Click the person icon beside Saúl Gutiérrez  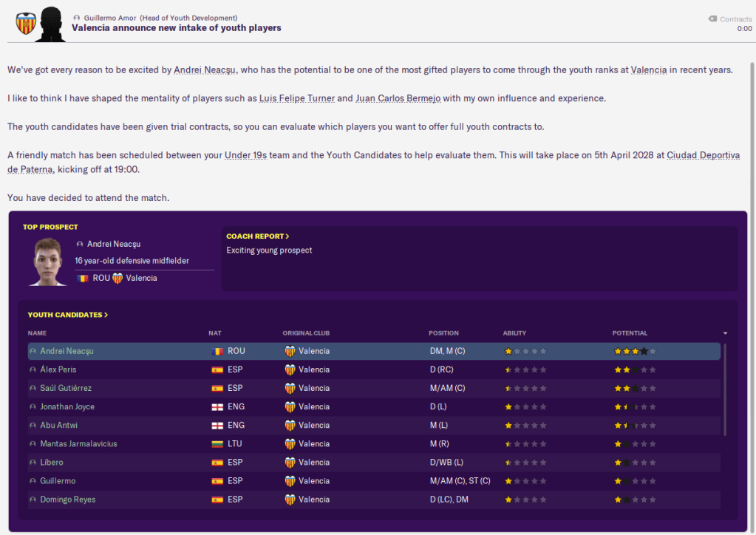(x=33, y=388)
